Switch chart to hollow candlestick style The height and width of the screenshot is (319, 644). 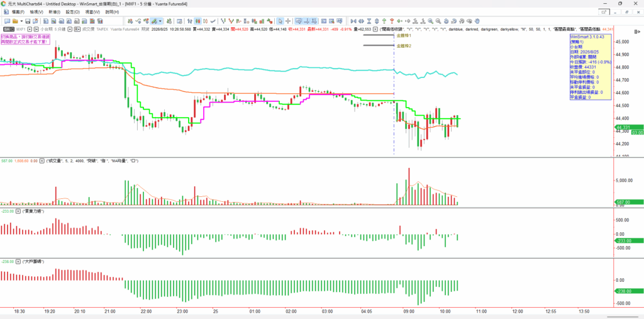click(205, 21)
